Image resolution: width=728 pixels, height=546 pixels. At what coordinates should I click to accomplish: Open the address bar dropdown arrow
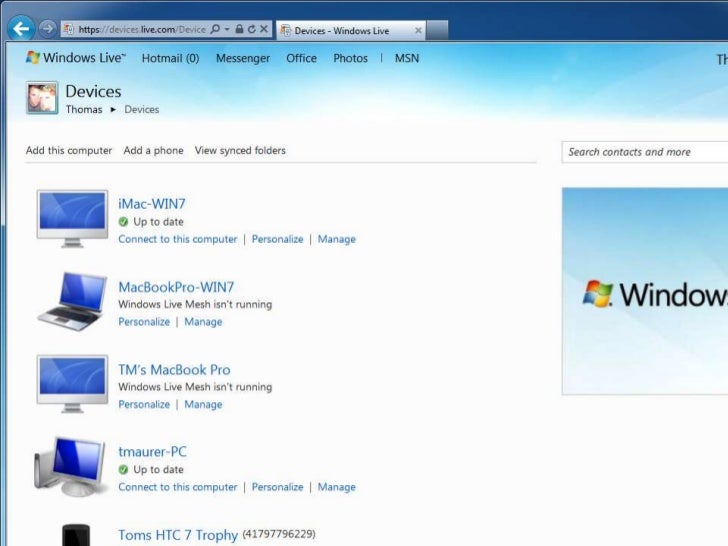pyautogui.click(x=227, y=29)
